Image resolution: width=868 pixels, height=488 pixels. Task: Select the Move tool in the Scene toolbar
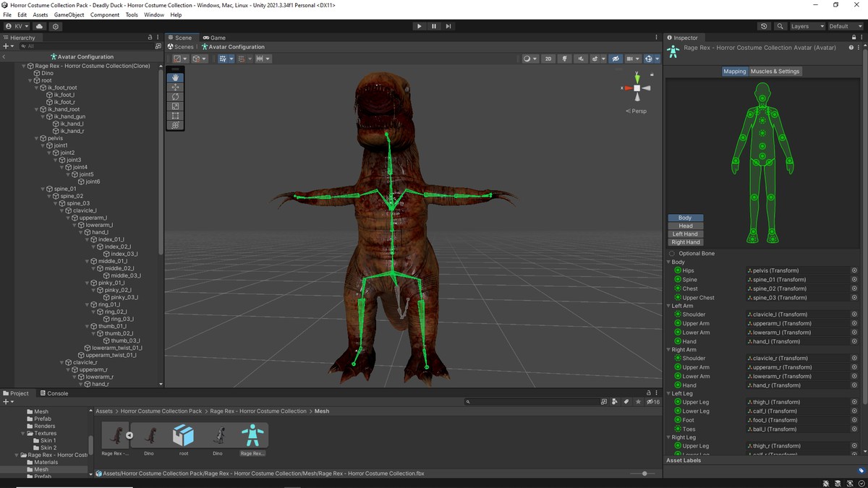click(174, 87)
